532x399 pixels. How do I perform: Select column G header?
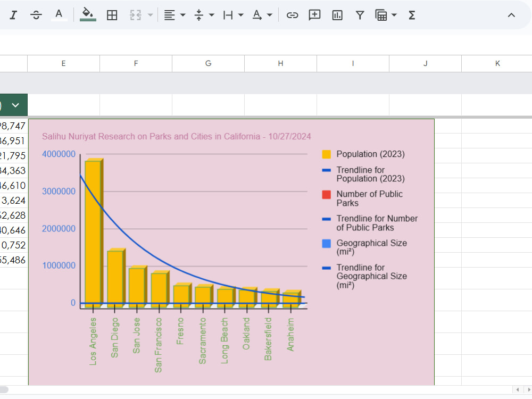[209, 63]
